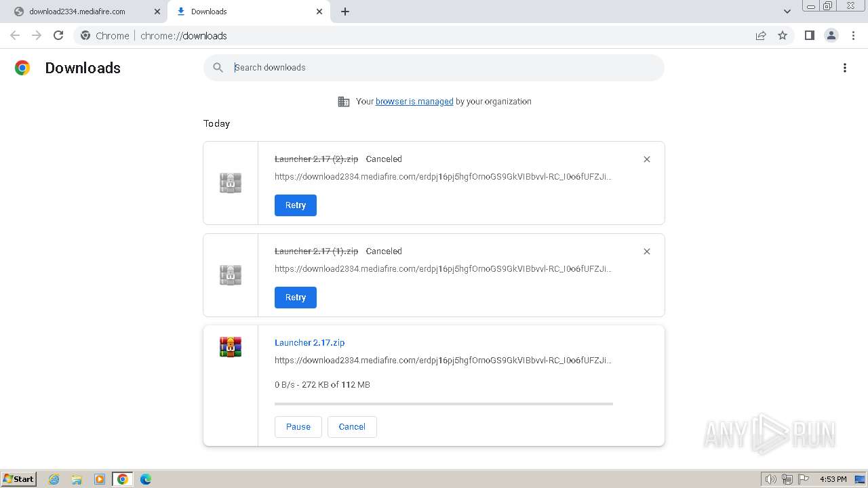The width and height of the screenshot is (868, 488).
Task: Close the Downloads tab
Action: pos(319,12)
